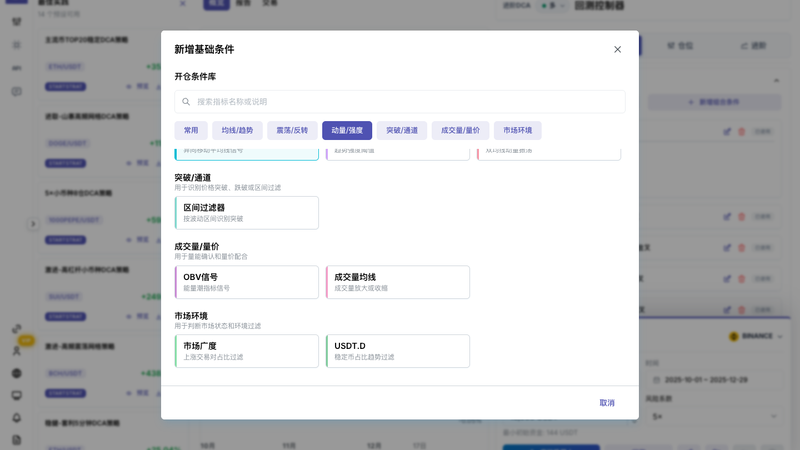This screenshot has width=800, height=450.
Task: Click the DOGE/USDT tag in background strategy list
Action: tap(67, 143)
